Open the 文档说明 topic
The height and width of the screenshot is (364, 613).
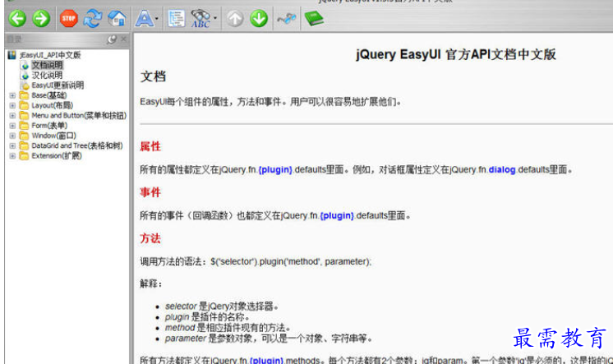[x=47, y=65]
